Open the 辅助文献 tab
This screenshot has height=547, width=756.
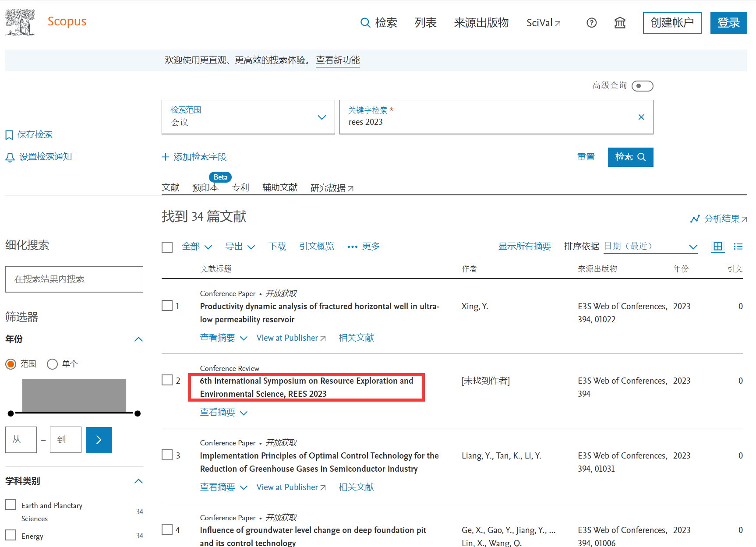[279, 187]
